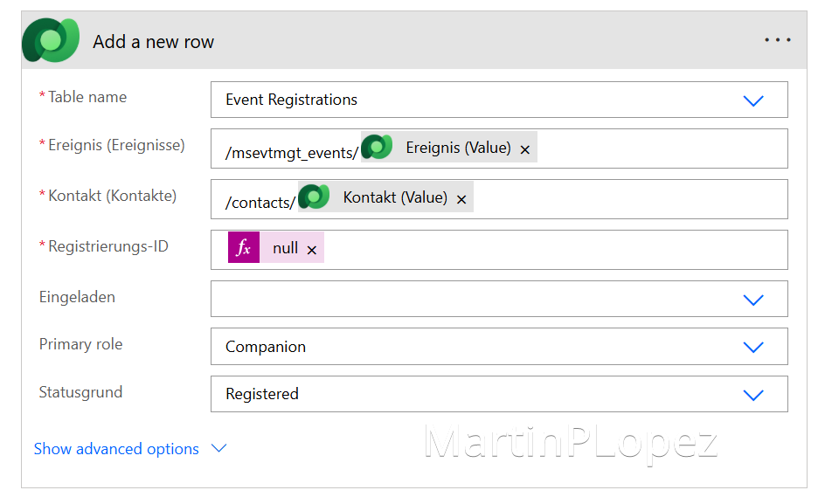Click inside the Registrierungs-ID field
The height and width of the screenshot is (504, 825).
click(551, 250)
